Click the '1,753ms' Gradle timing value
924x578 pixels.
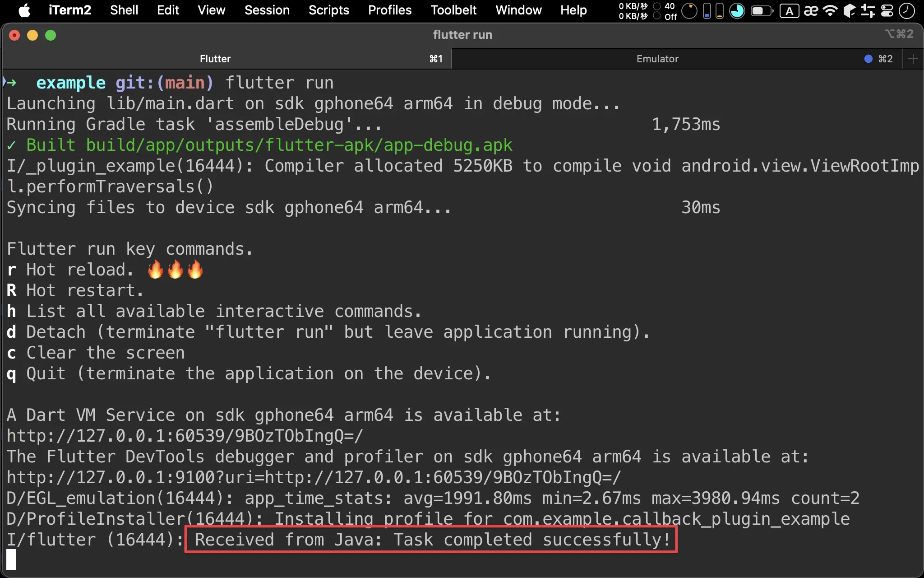[x=686, y=124]
